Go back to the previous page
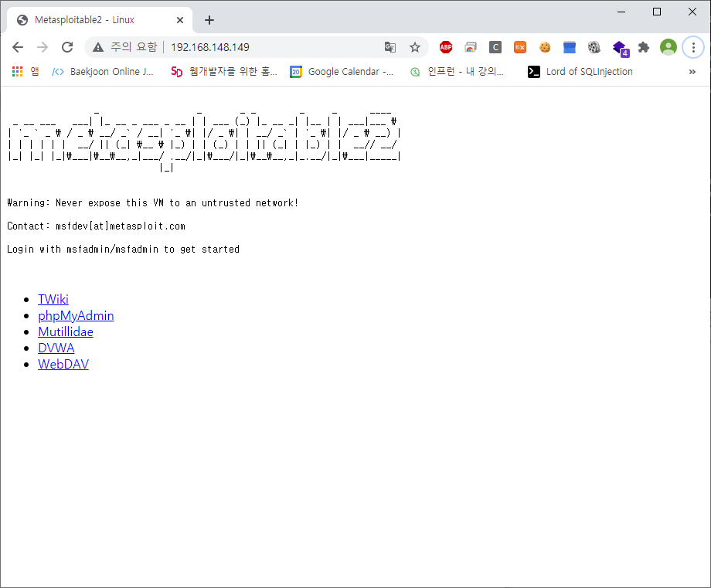Image resolution: width=711 pixels, height=588 pixels. (18, 47)
